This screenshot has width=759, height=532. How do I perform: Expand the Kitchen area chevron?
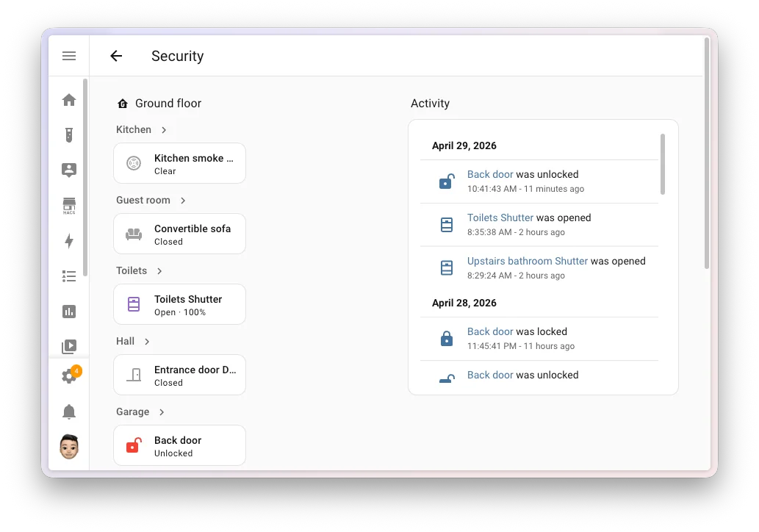pos(164,130)
